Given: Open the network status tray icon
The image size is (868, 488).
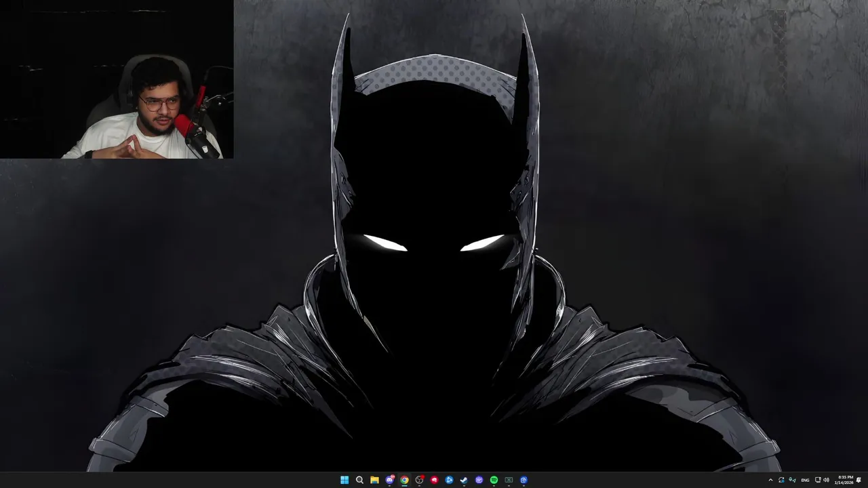Looking at the screenshot, I should tap(818, 480).
